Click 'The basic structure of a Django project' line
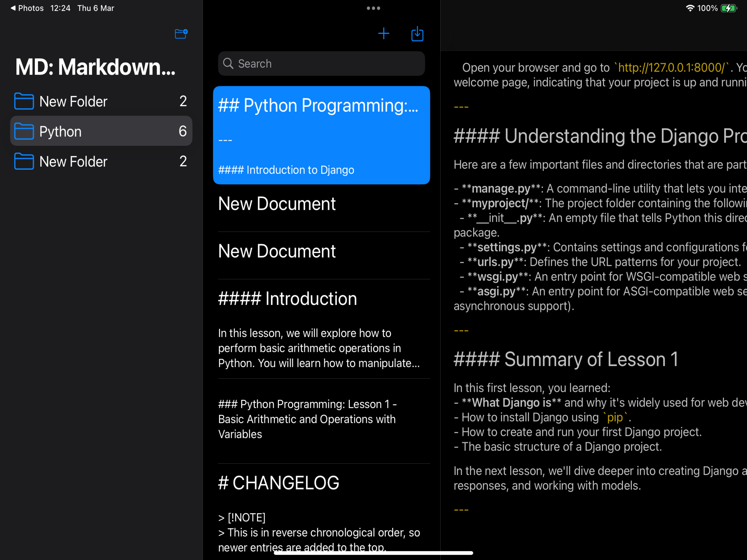 558,447
